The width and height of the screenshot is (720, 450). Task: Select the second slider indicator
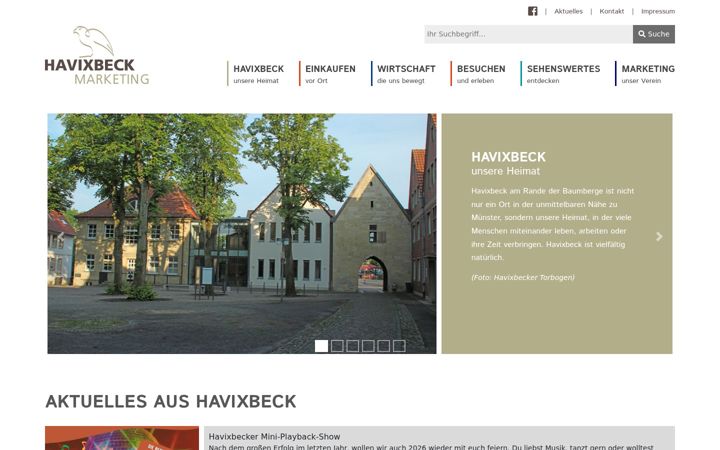(337, 346)
